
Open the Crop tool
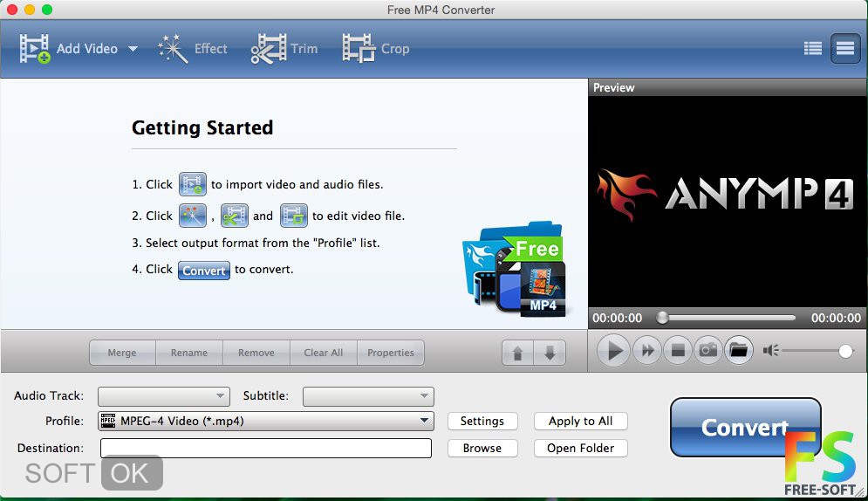pyautogui.click(x=376, y=49)
